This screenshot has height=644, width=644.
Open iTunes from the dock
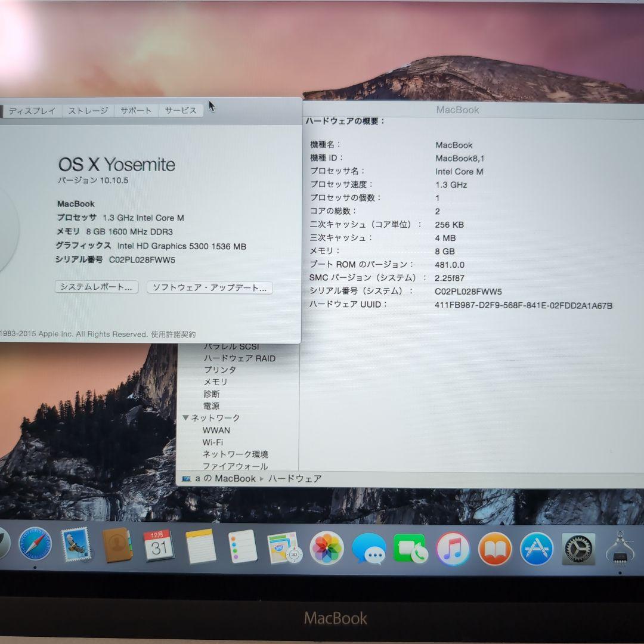point(453,549)
